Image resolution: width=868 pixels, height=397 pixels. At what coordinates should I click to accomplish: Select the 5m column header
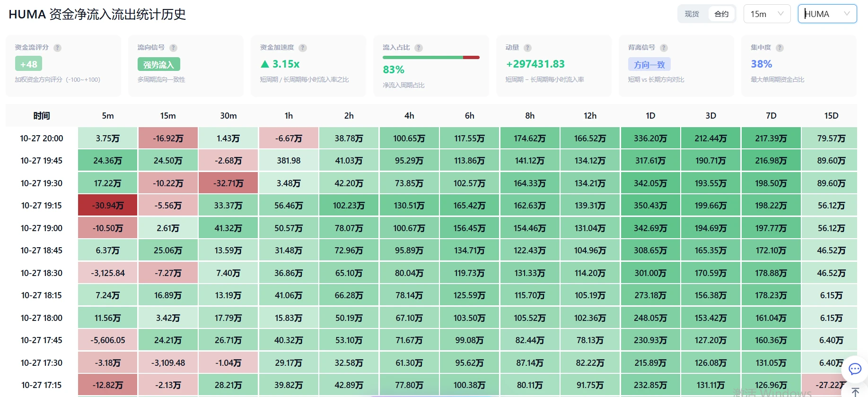pos(108,116)
